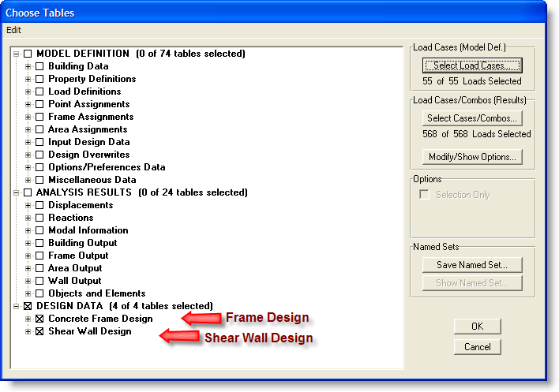
Task: Uncheck the DESIGN DATA checkbox
Action: [28, 306]
